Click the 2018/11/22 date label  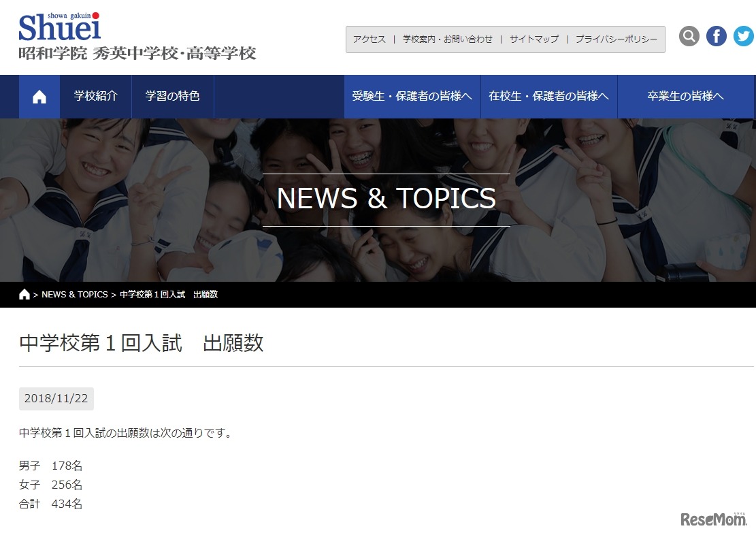point(56,399)
